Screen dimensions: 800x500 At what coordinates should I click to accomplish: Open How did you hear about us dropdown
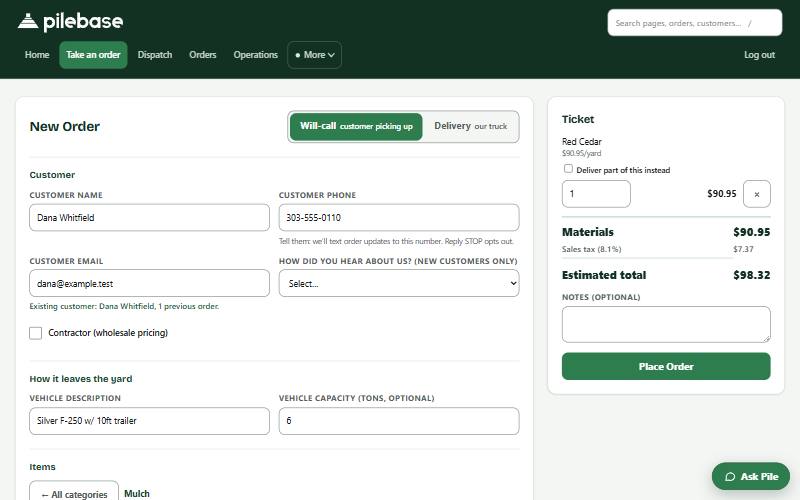[399, 283]
